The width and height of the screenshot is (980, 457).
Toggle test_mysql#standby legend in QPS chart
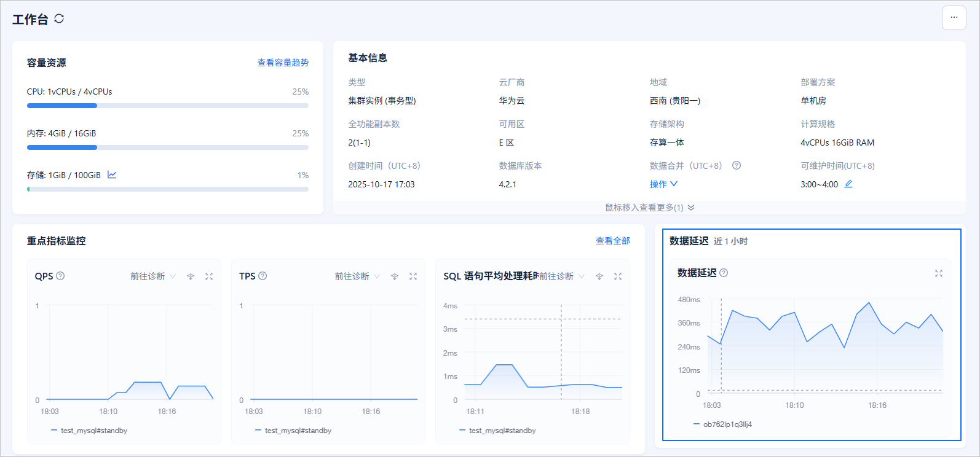click(89, 431)
